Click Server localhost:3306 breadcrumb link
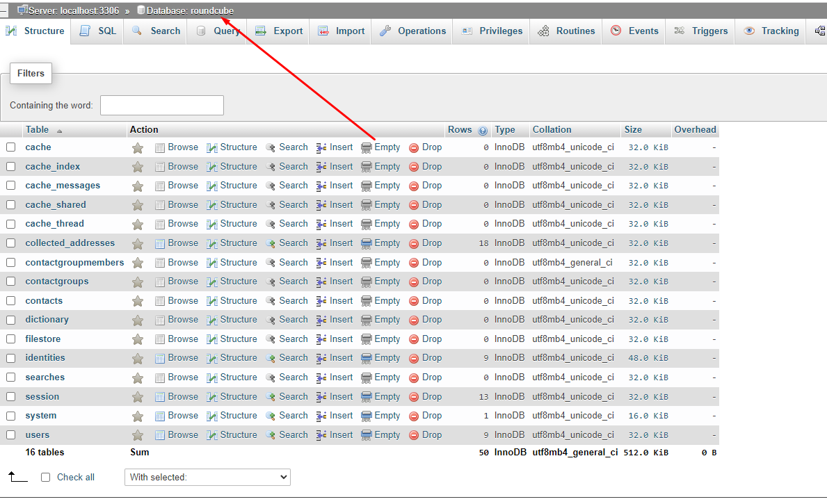The width and height of the screenshot is (827, 504). click(x=74, y=10)
